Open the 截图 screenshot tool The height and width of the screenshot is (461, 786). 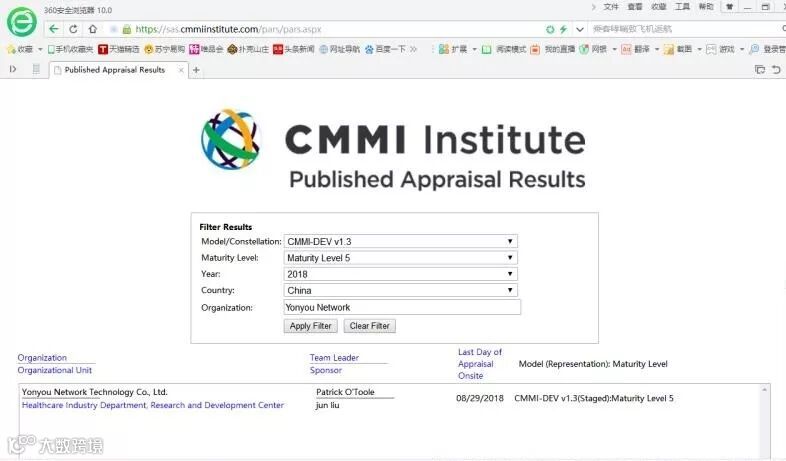point(678,49)
